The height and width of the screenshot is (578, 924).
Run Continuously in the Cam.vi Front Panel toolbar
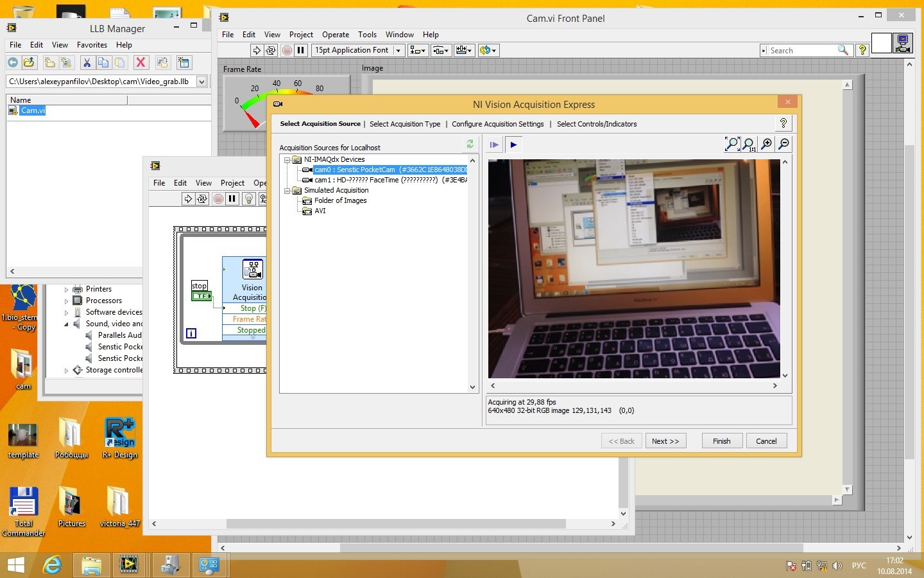coord(271,50)
